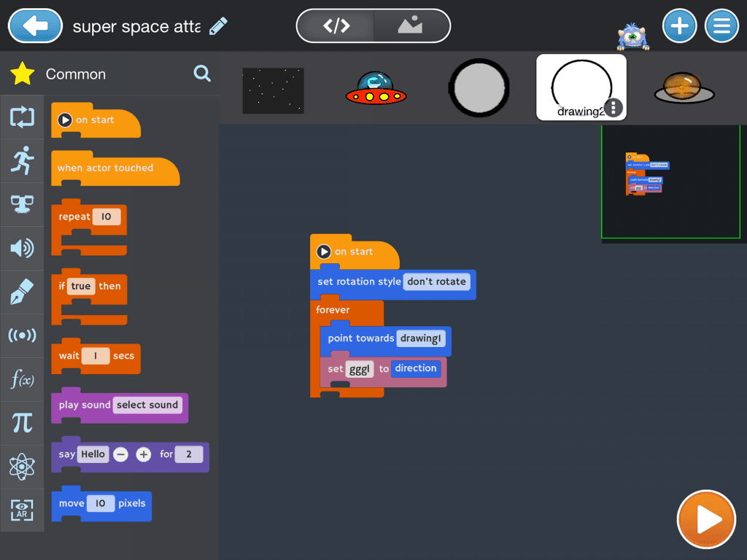
Task: Select the Functions f(x) blocks category
Action: point(23,380)
